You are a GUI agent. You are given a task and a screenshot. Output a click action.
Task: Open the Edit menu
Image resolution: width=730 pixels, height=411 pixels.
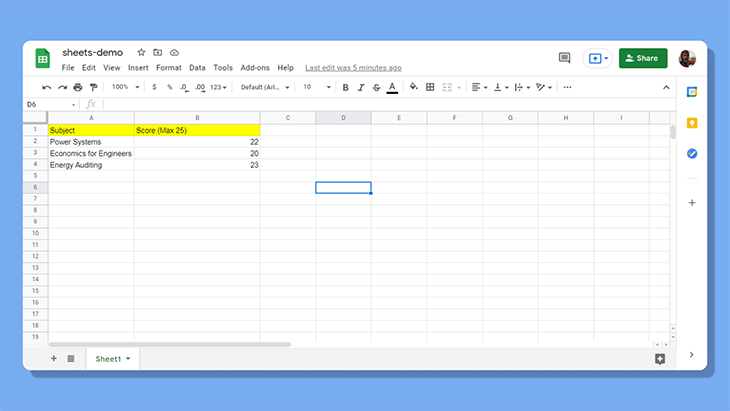pyautogui.click(x=88, y=67)
